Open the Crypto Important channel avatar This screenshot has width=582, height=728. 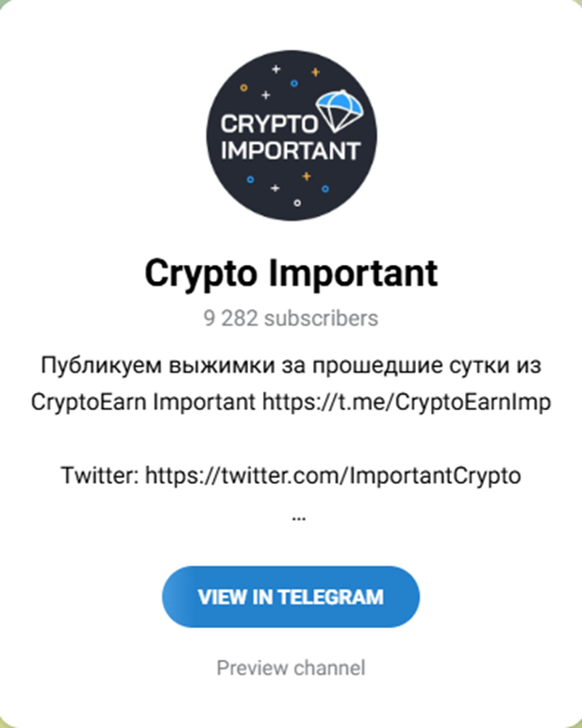tap(291, 135)
